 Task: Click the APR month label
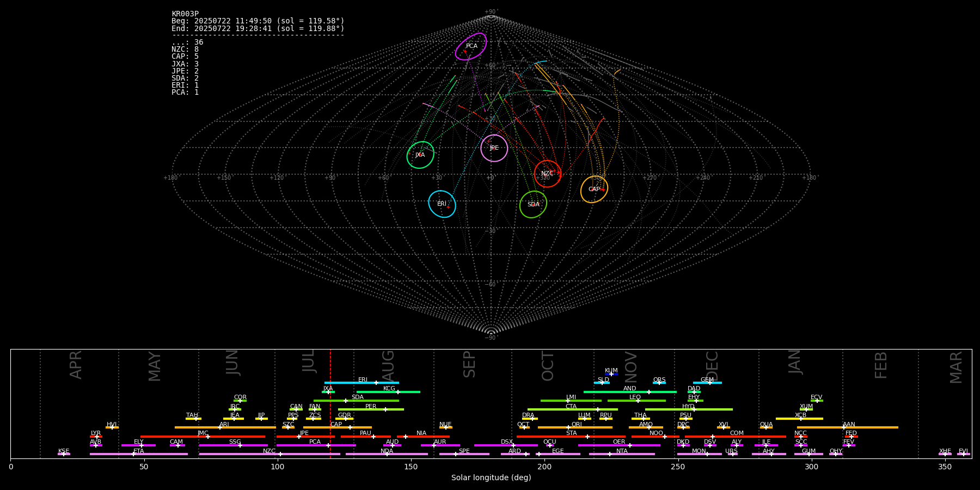click(x=76, y=365)
